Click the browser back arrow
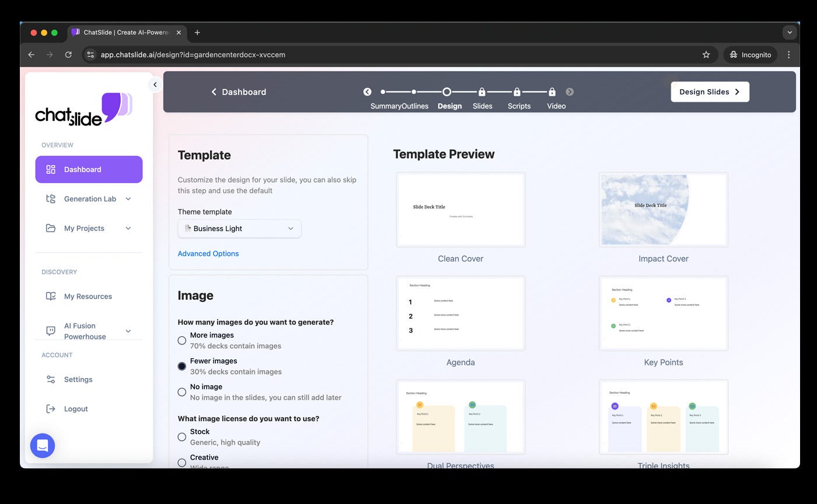 [32, 55]
